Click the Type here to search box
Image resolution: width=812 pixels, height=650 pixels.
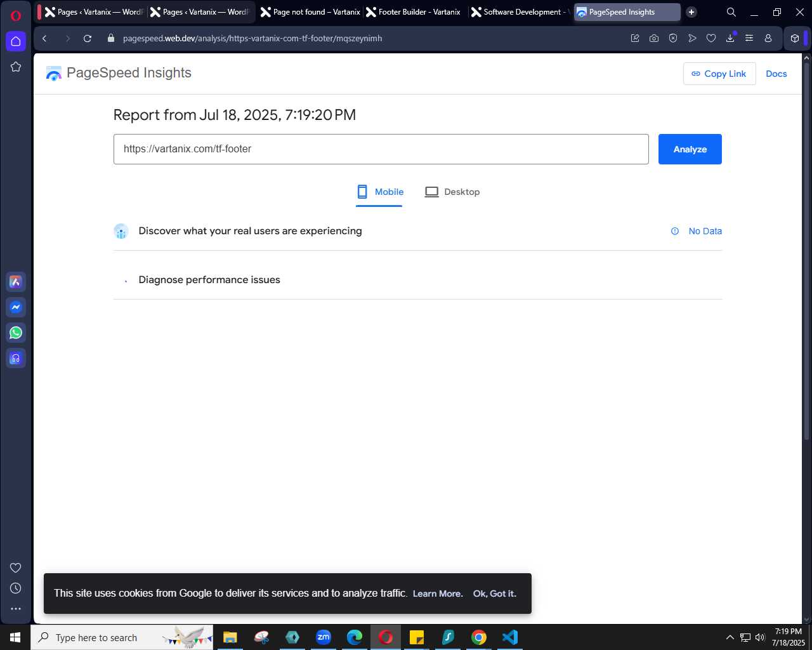(123, 637)
